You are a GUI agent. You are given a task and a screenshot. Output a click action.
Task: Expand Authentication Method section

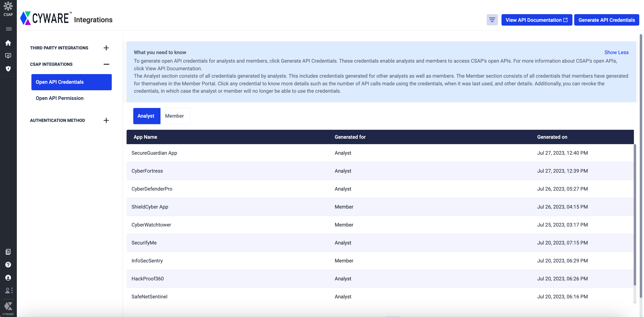106,120
